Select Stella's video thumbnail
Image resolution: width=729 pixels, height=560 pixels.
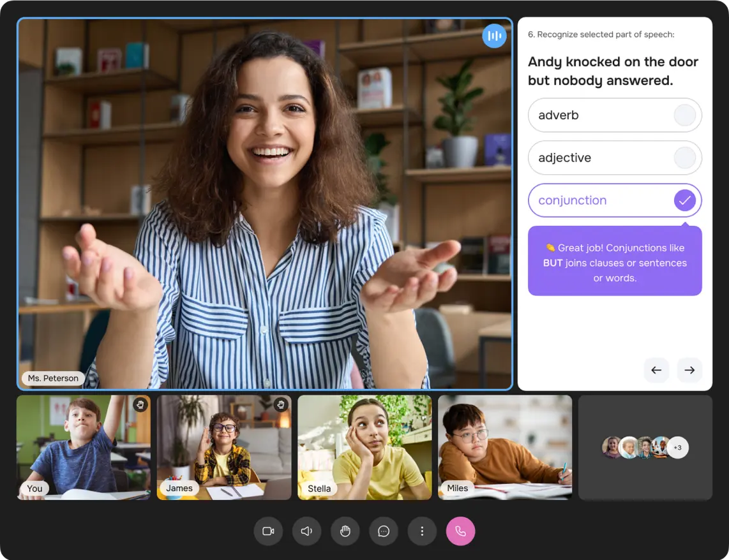[x=364, y=447]
